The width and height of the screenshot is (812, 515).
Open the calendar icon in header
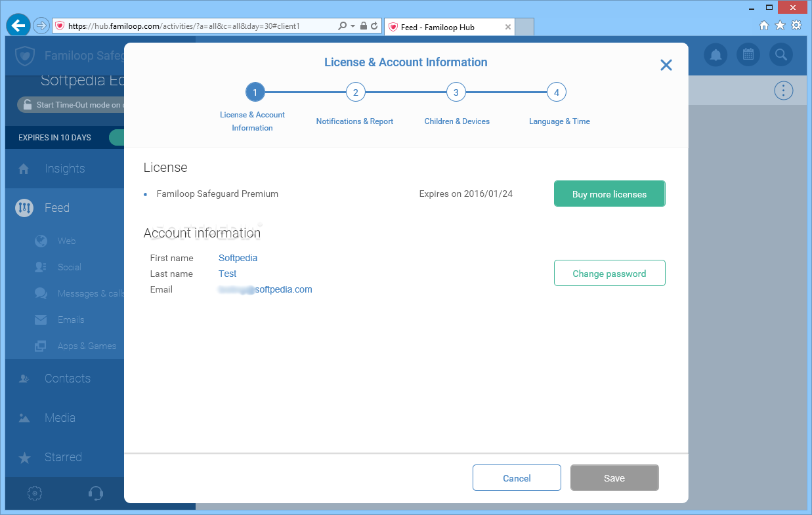pos(748,54)
